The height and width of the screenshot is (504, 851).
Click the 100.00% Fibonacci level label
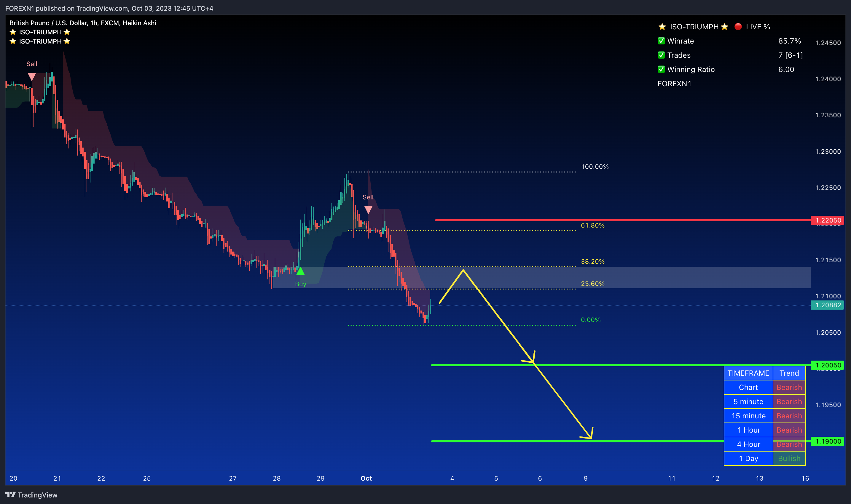595,167
